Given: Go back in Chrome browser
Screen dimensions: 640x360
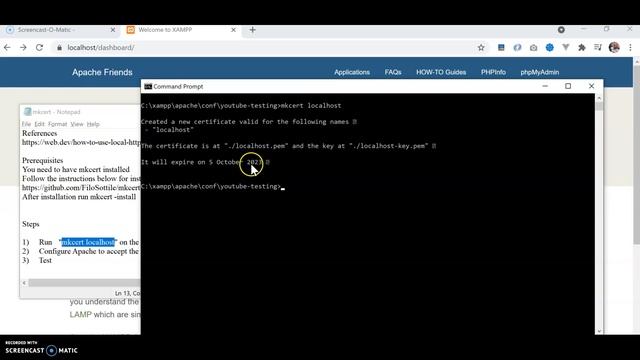Looking at the screenshot, I should (x=7, y=47).
